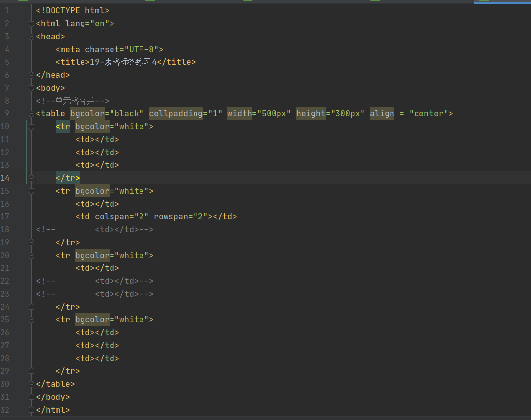Click the lang="en" attribute
Viewport: 531px width, 420px height.
pos(87,24)
